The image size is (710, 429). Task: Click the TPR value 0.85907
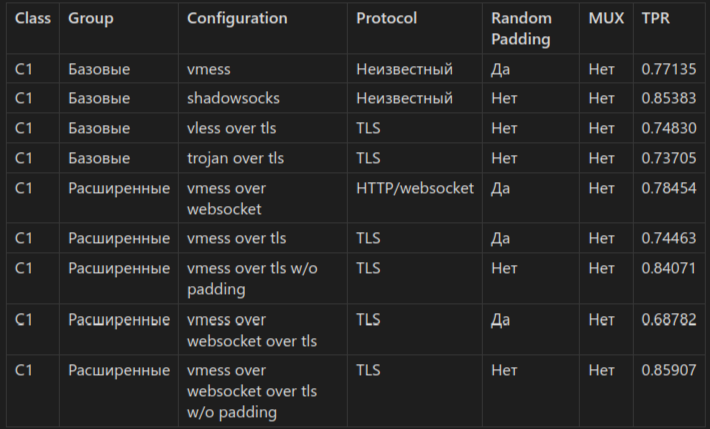click(x=669, y=370)
